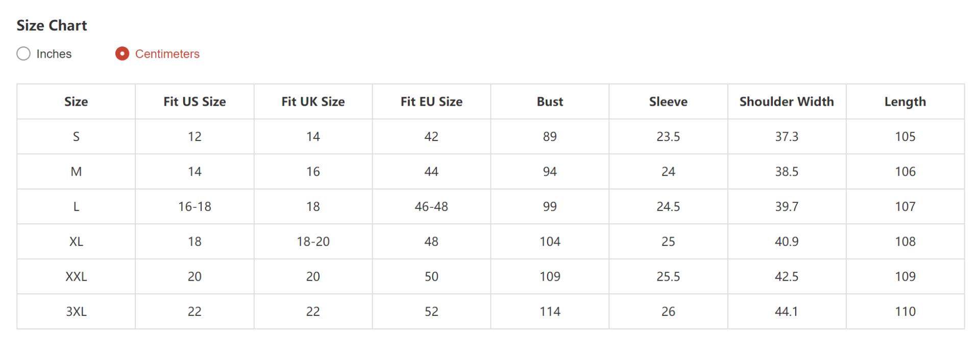Viewport: 980px width, 348px height.
Task: Select the Inches radio button
Action: coord(23,54)
